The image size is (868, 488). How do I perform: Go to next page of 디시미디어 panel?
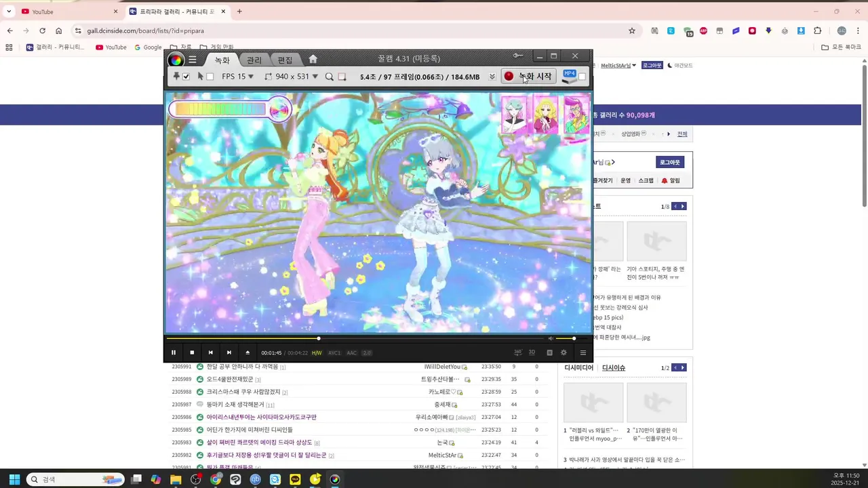click(x=683, y=367)
